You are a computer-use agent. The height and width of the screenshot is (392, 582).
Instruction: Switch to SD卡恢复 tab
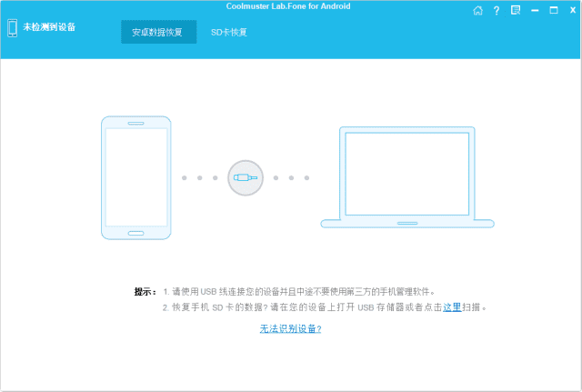pos(228,32)
